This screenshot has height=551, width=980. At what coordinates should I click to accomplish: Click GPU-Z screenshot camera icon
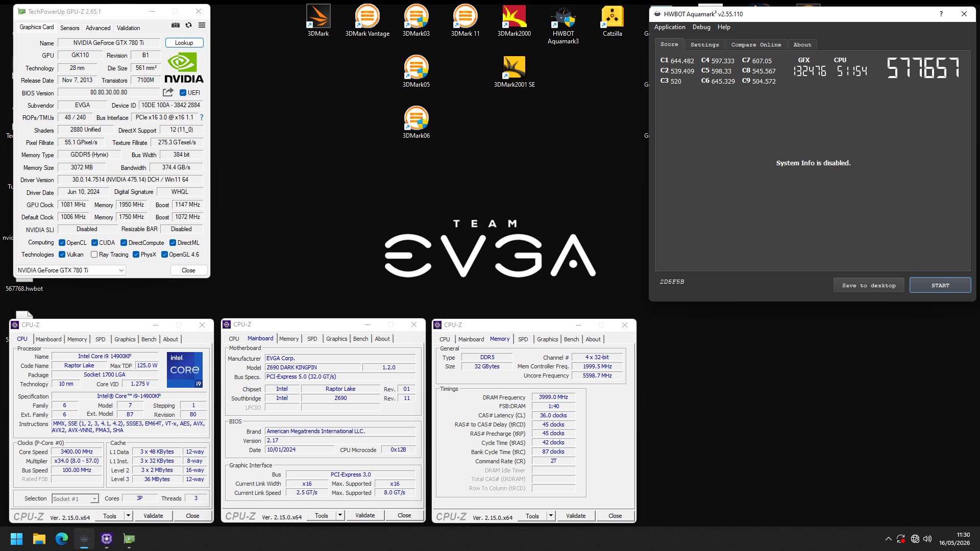pyautogui.click(x=175, y=25)
